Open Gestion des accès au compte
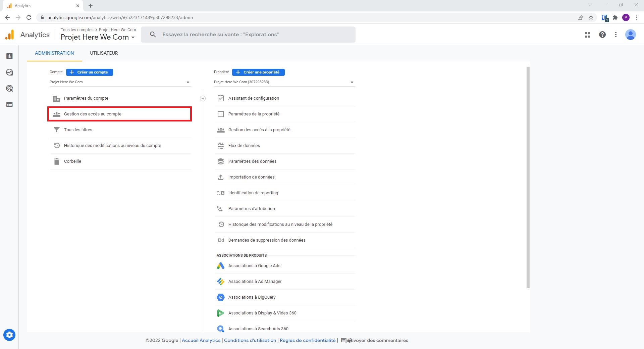 tap(120, 114)
